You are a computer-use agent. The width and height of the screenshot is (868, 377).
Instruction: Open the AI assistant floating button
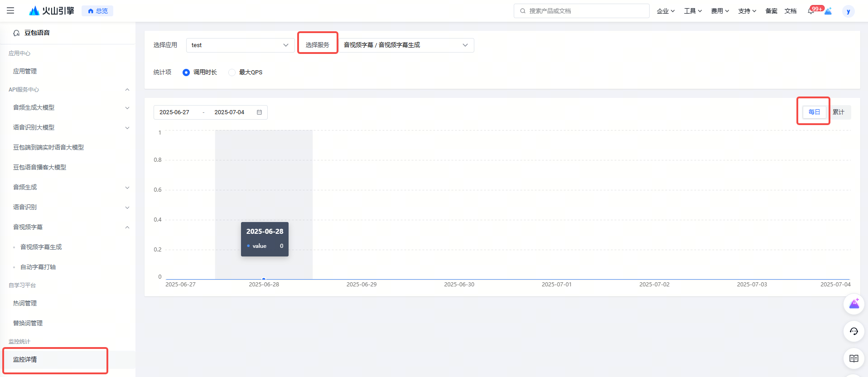(854, 304)
